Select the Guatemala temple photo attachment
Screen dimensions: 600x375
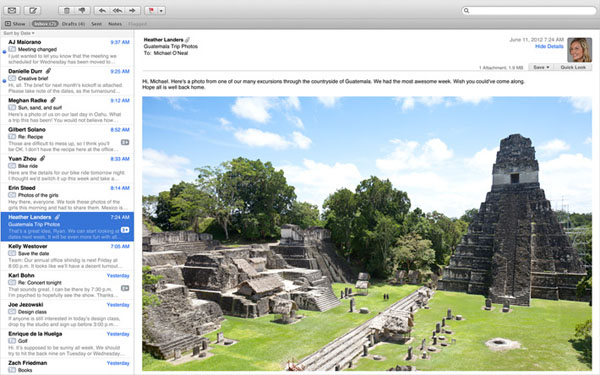[367, 234]
